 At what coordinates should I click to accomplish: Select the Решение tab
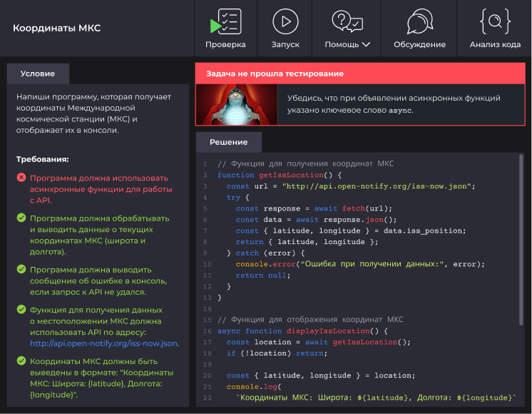point(229,142)
